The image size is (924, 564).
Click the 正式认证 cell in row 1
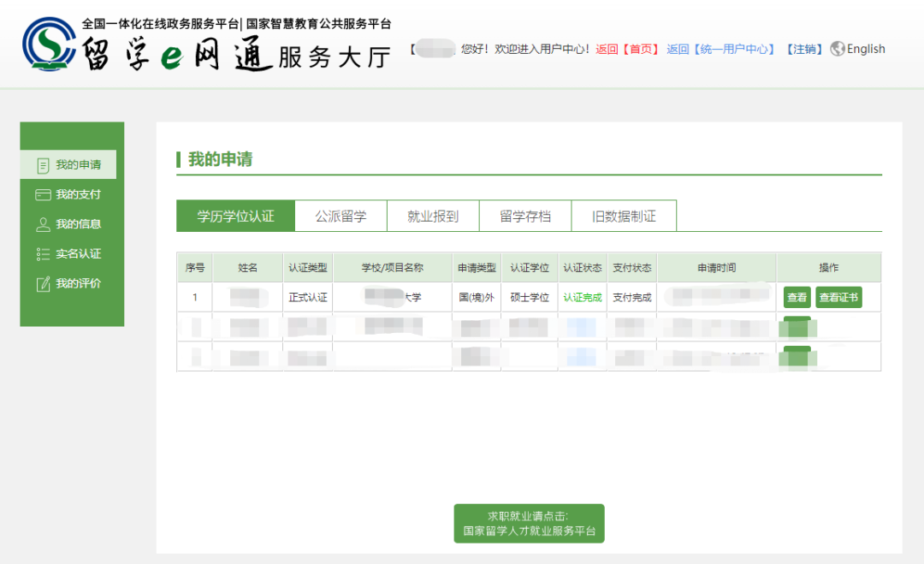point(308,298)
